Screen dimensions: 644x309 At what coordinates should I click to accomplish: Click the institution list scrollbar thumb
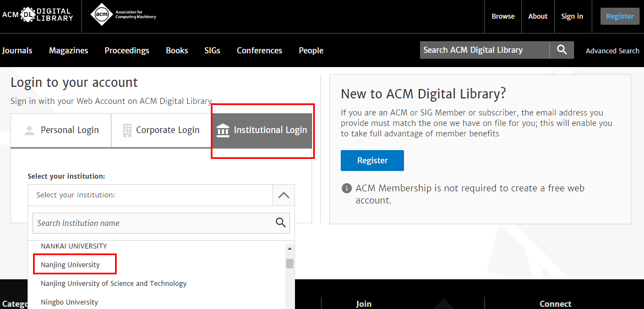[x=290, y=263]
